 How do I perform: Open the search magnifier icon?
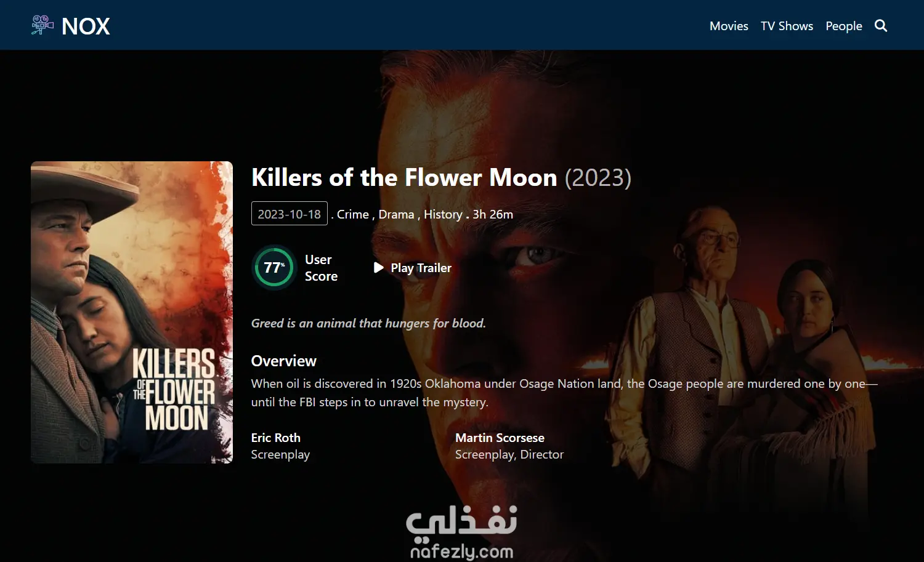click(x=881, y=26)
